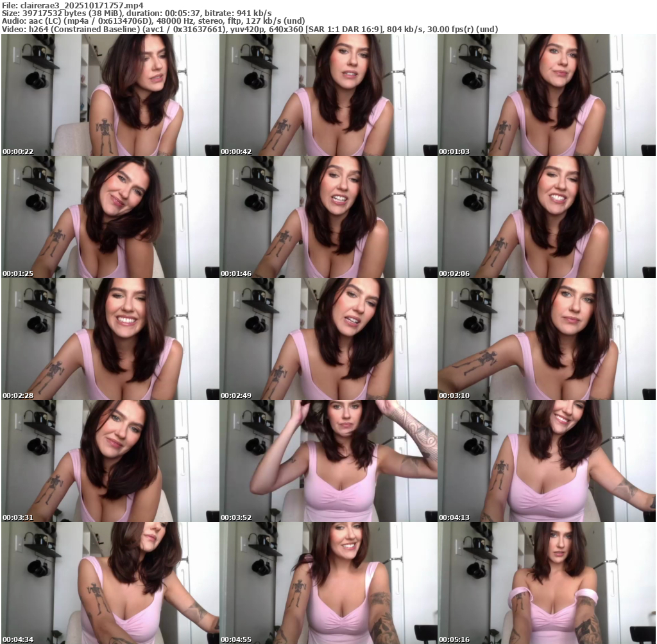Click the .mp4 file name in header

tap(81, 5)
